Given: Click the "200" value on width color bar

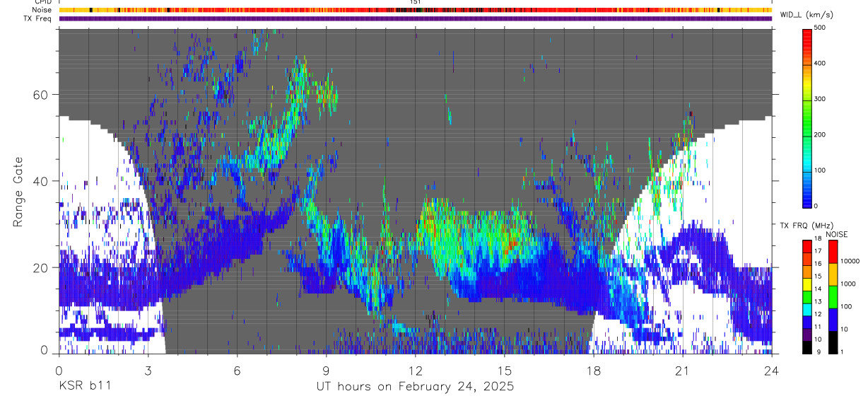Looking at the screenshot, I should [821, 134].
